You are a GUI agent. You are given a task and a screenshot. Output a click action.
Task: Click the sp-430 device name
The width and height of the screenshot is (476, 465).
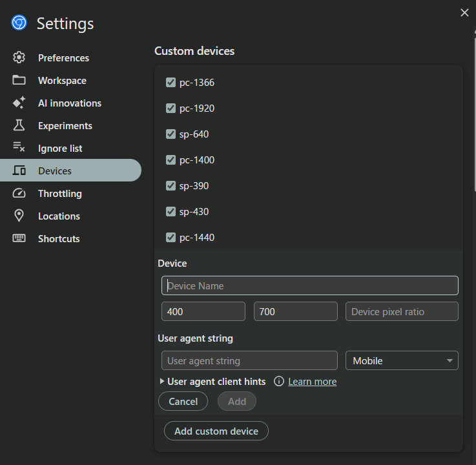tap(194, 212)
